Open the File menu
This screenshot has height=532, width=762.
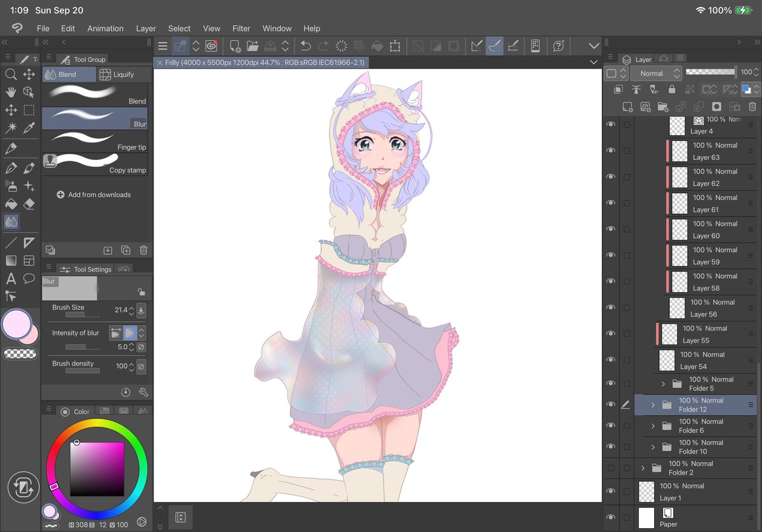(43, 28)
